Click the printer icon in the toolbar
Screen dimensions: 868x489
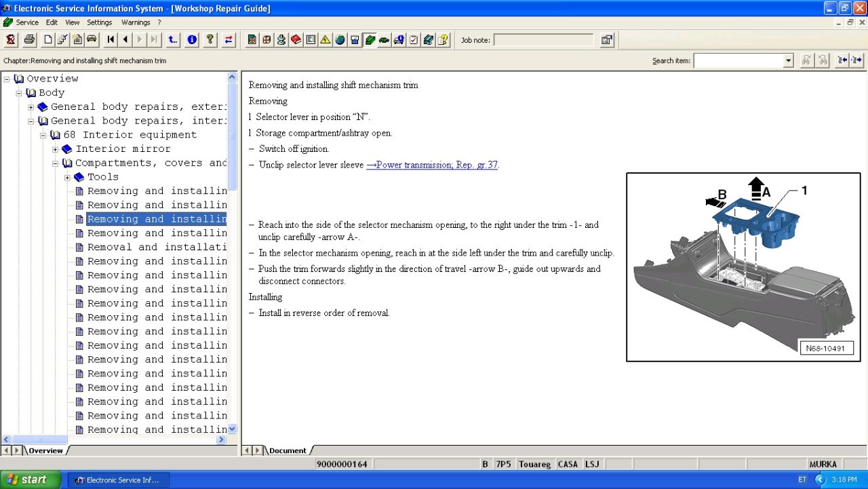click(x=29, y=40)
